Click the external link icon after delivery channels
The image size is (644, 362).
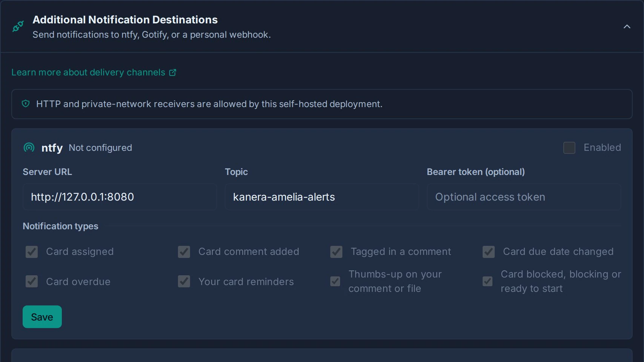pyautogui.click(x=173, y=72)
